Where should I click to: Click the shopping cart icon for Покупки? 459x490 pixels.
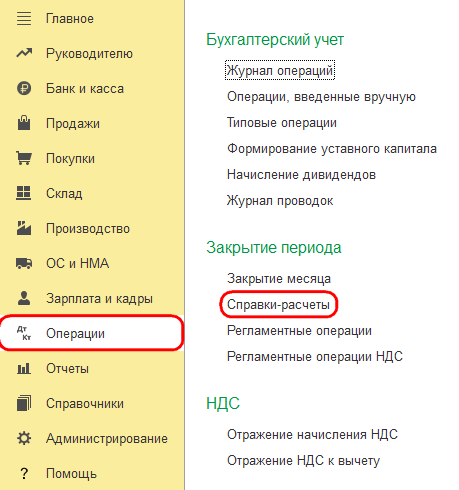[24, 158]
